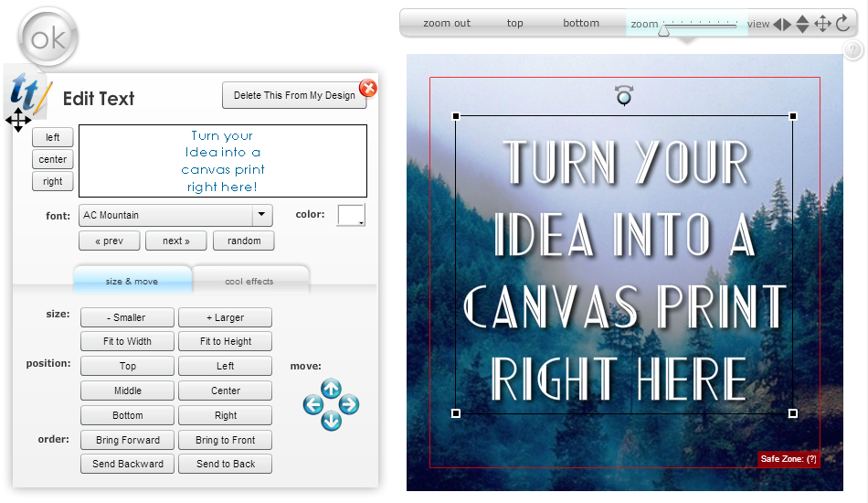868x503 pixels.
Task: Select the next font with next
Action: point(176,241)
